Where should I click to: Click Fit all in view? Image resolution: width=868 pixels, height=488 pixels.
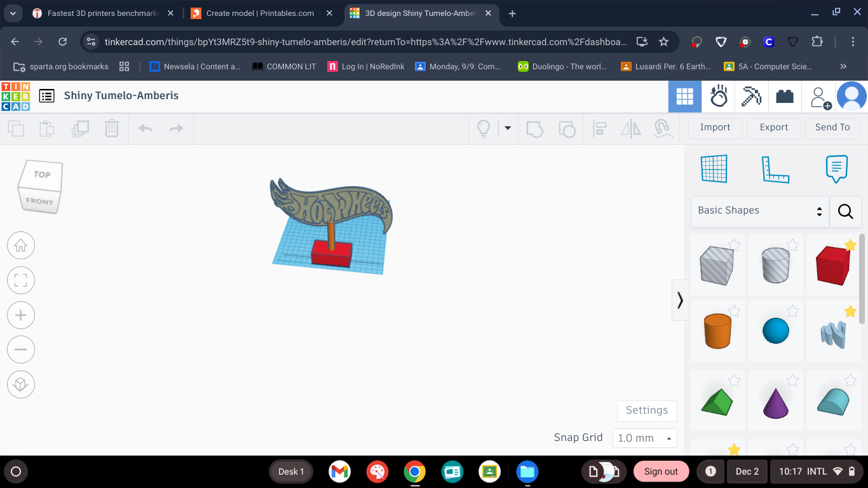click(21, 280)
